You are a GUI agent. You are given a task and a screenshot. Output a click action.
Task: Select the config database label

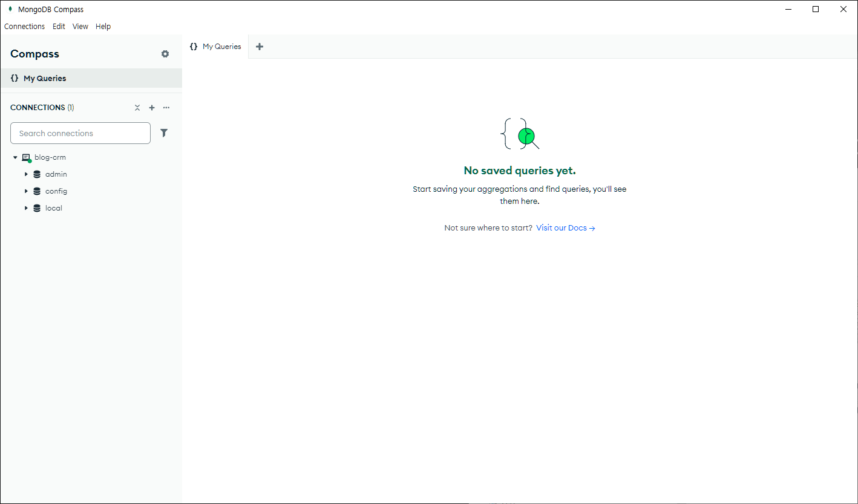[56, 191]
